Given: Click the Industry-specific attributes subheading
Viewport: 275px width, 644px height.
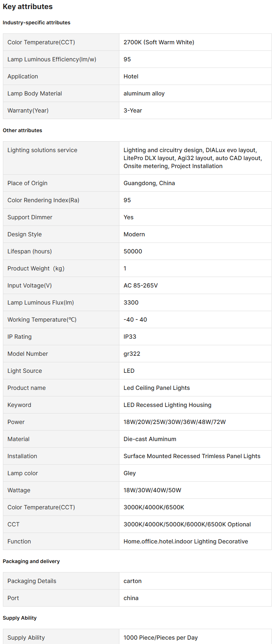Looking at the screenshot, I should click(36, 23).
